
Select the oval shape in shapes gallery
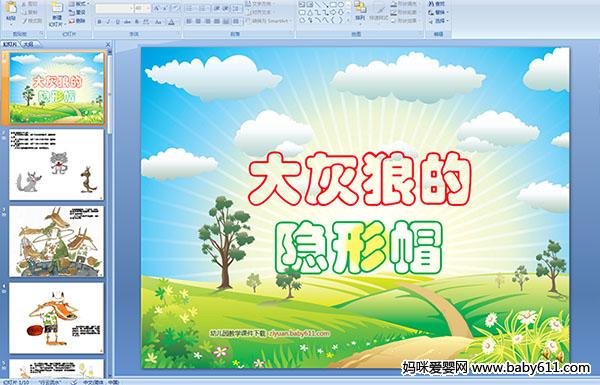click(x=341, y=4)
